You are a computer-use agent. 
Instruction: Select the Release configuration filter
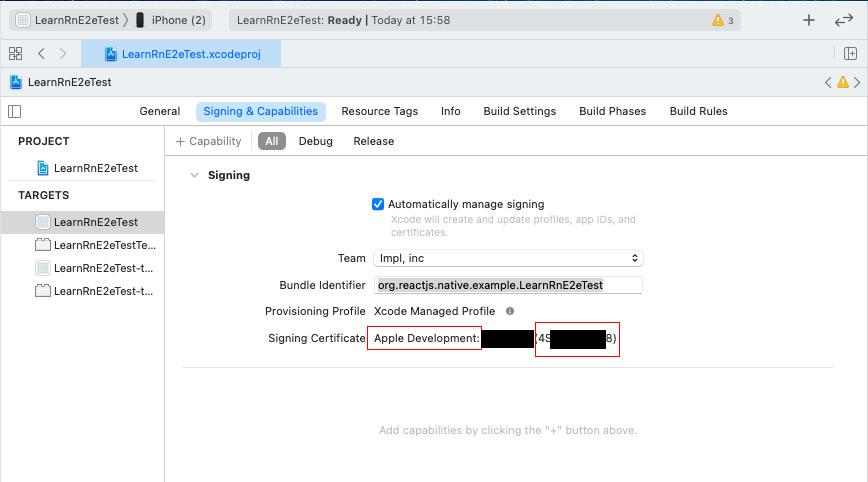pos(374,141)
